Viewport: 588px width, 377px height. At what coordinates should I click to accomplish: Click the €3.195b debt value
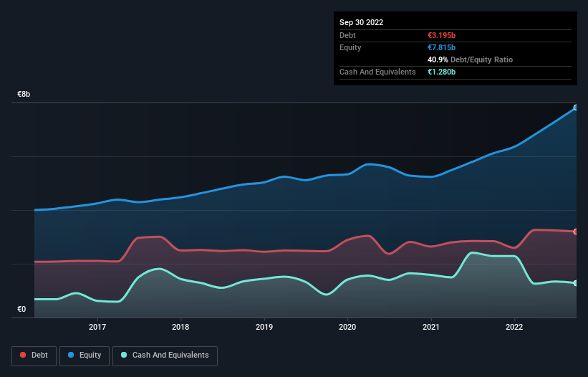441,35
